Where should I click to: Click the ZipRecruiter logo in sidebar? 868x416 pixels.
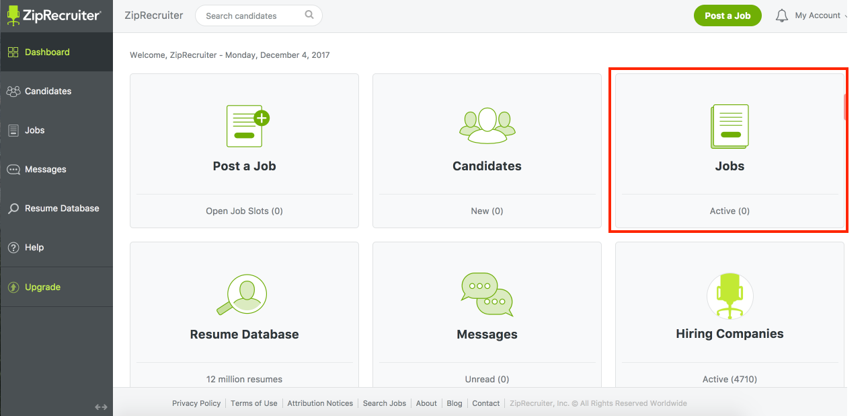[x=54, y=15]
